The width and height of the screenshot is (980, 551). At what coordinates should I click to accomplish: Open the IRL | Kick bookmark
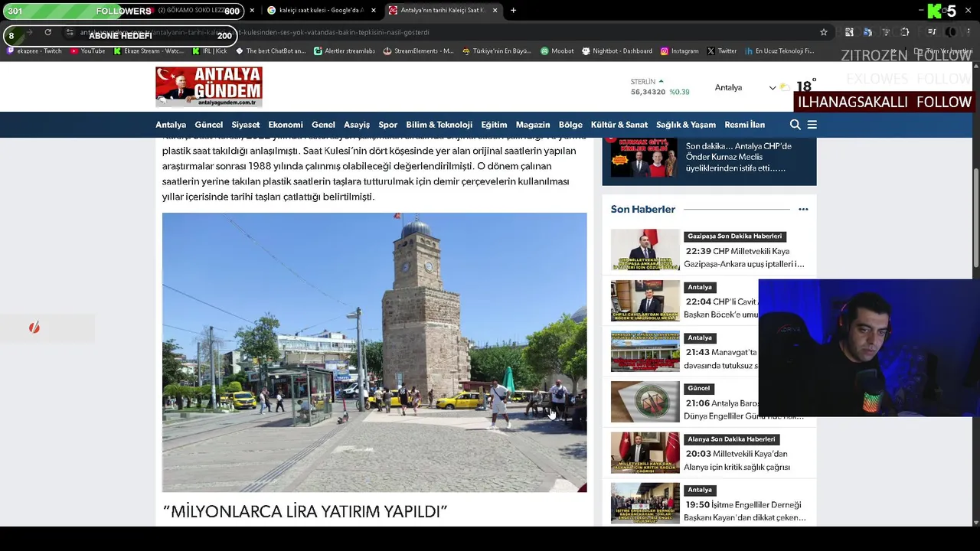[x=209, y=51]
